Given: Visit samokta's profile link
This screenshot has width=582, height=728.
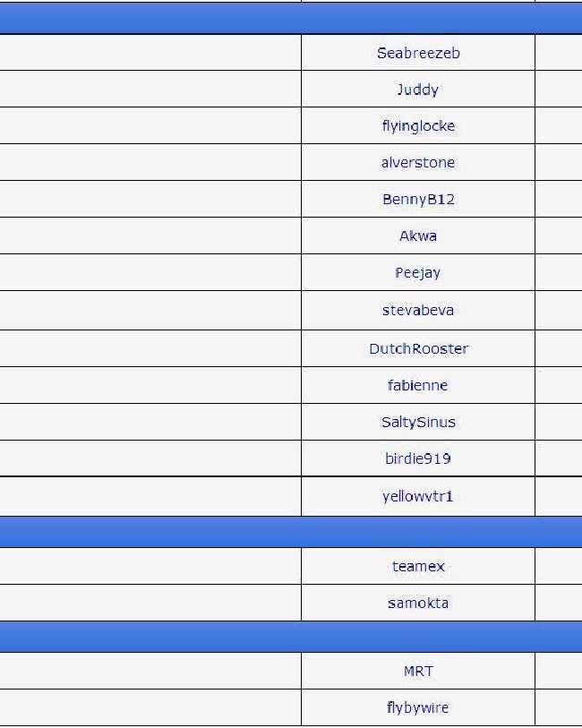Looking at the screenshot, I should point(418,604).
